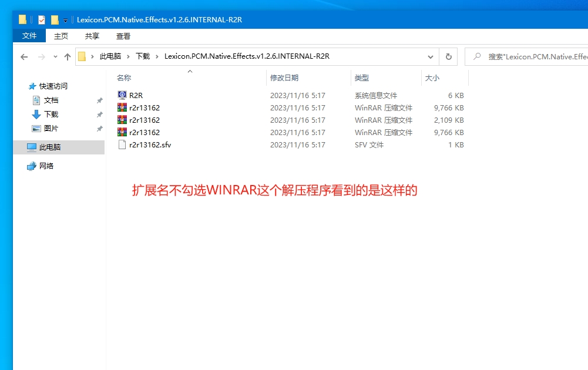588x370 pixels.
Task: Switch to the 主页 ribbon tab
Action: [61, 36]
